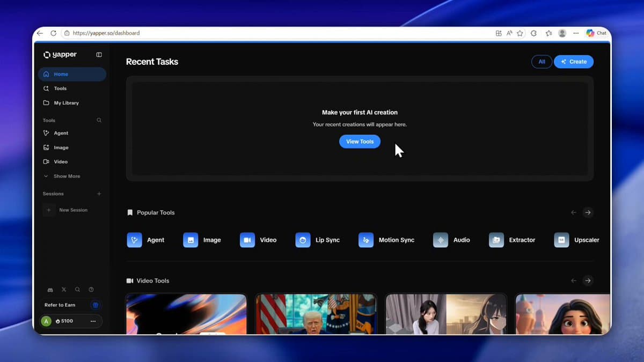644x362 pixels.
Task: Click the blue gift icon by Refer to Earn
Action: pyautogui.click(x=96, y=305)
